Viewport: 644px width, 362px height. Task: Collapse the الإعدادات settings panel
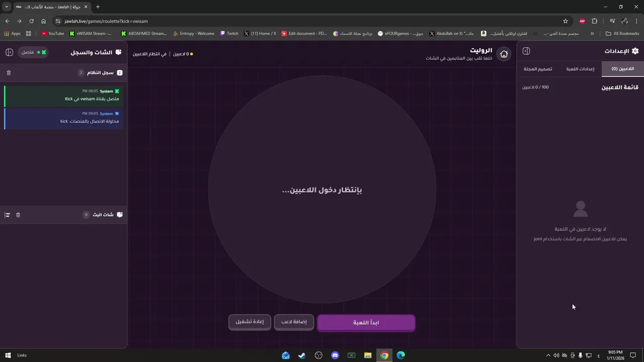pyautogui.click(x=526, y=51)
